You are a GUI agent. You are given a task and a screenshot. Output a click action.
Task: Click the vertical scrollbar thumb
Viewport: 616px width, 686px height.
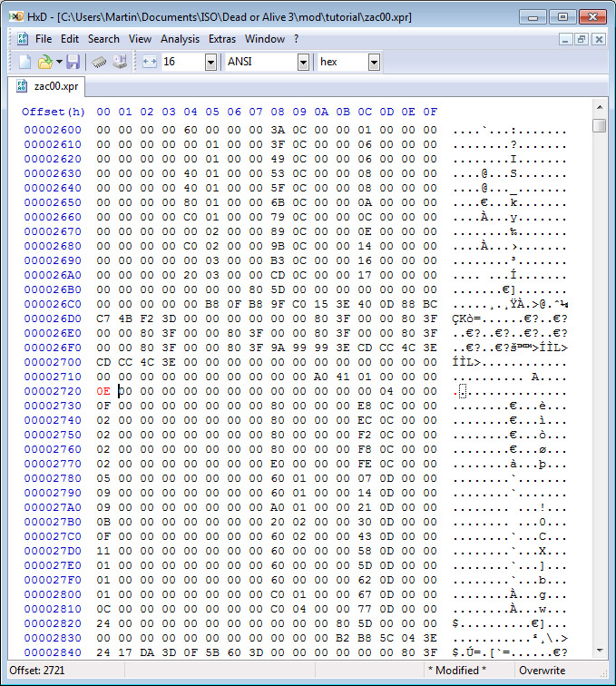coord(600,125)
